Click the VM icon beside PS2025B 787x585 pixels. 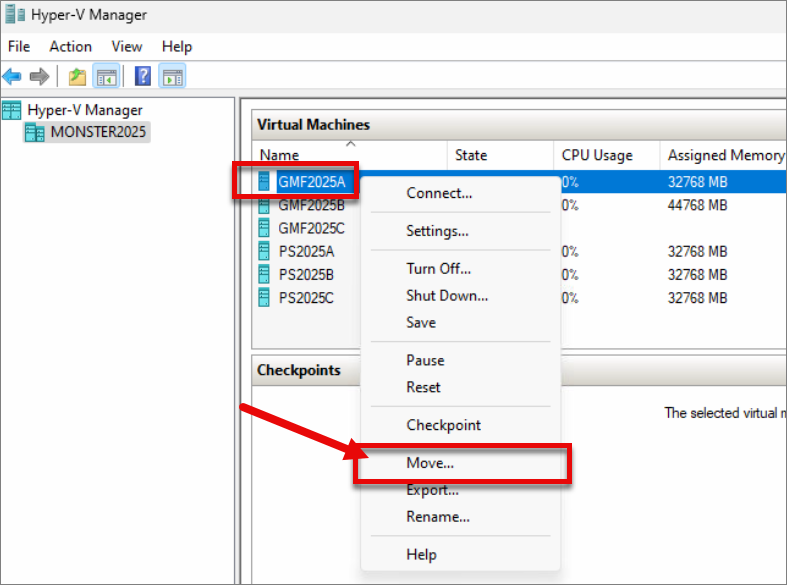264,274
